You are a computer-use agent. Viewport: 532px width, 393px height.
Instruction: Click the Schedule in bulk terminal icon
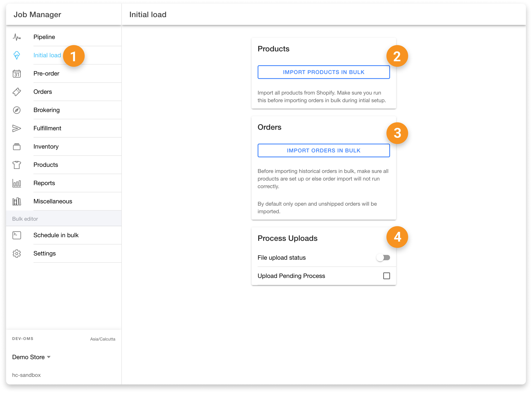17,235
